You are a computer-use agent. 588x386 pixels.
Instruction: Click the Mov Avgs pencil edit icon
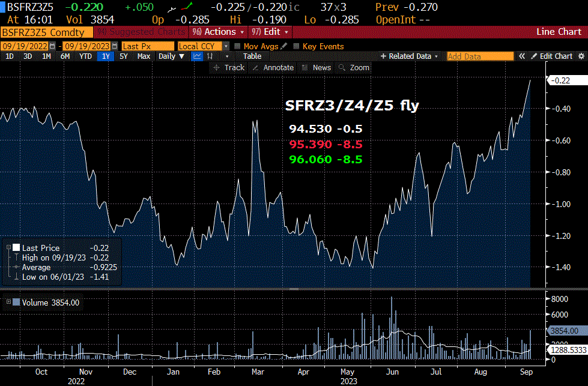pyautogui.click(x=284, y=46)
